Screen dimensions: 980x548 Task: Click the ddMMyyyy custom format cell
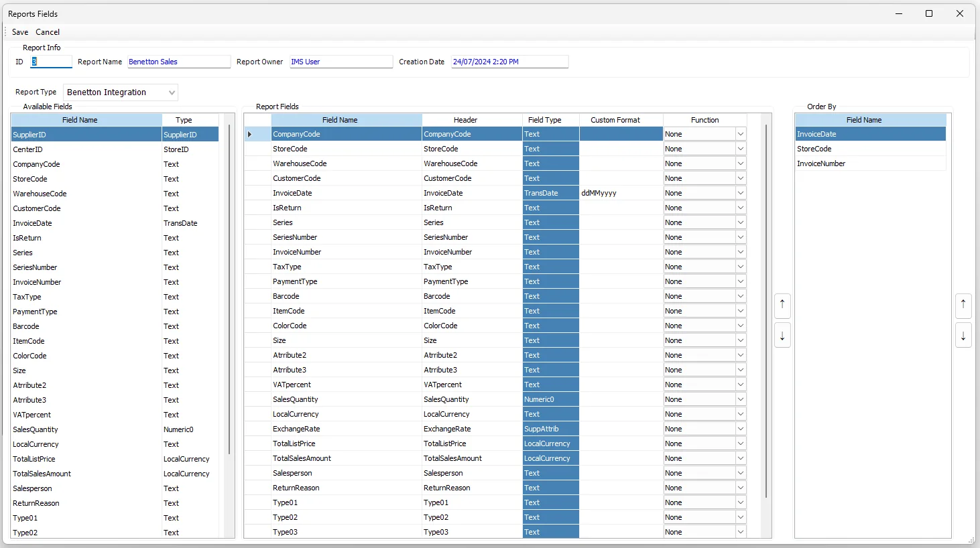(621, 193)
